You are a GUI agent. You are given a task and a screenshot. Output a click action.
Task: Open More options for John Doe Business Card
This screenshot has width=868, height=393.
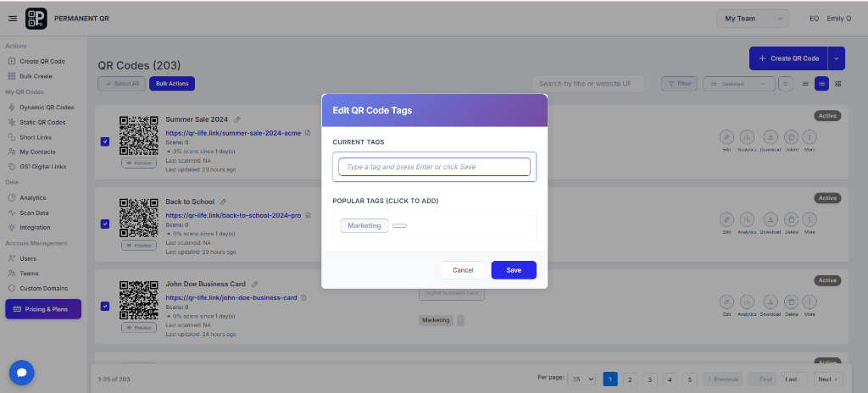pyautogui.click(x=810, y=302)
